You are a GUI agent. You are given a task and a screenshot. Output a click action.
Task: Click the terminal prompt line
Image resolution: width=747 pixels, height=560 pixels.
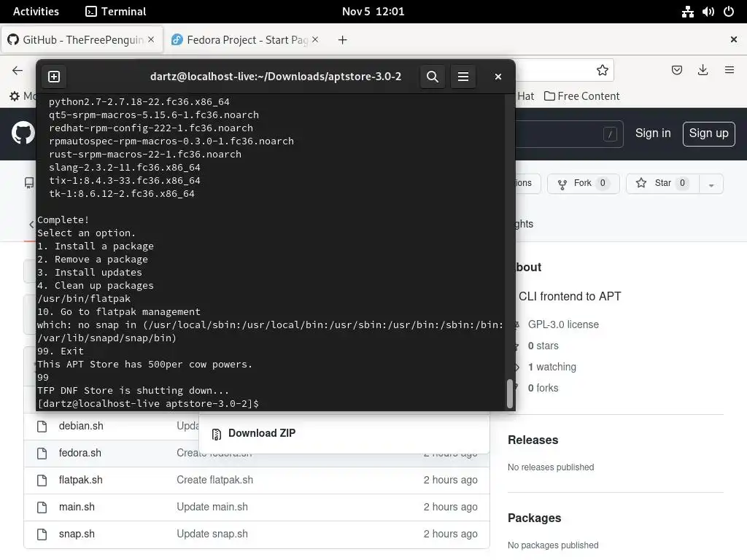click(148, 404)
